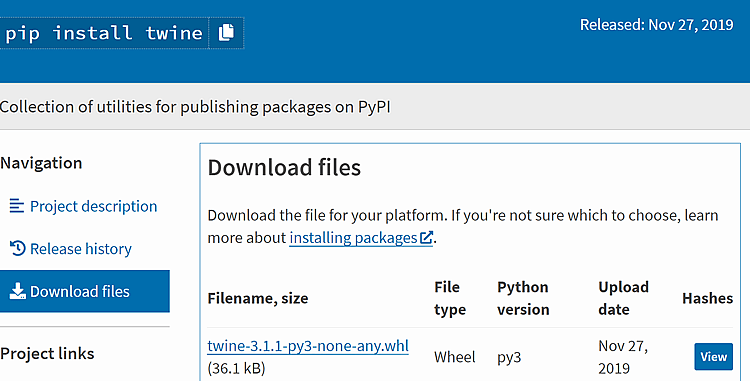Click the Project description list icon
The height and width of the screenshot is (381, 750).
tap(17, 206)
